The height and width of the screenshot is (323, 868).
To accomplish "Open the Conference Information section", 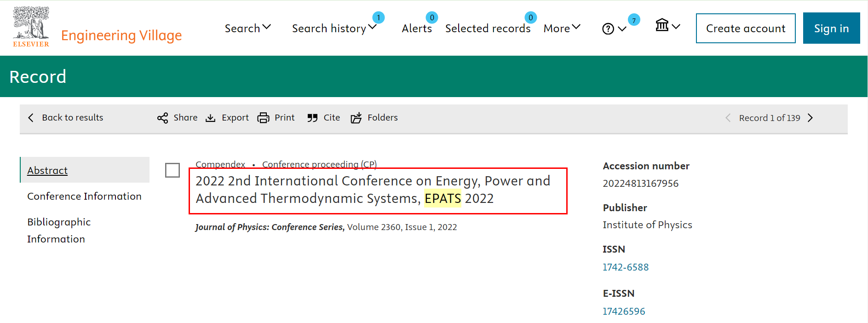I will click(84, 196).
